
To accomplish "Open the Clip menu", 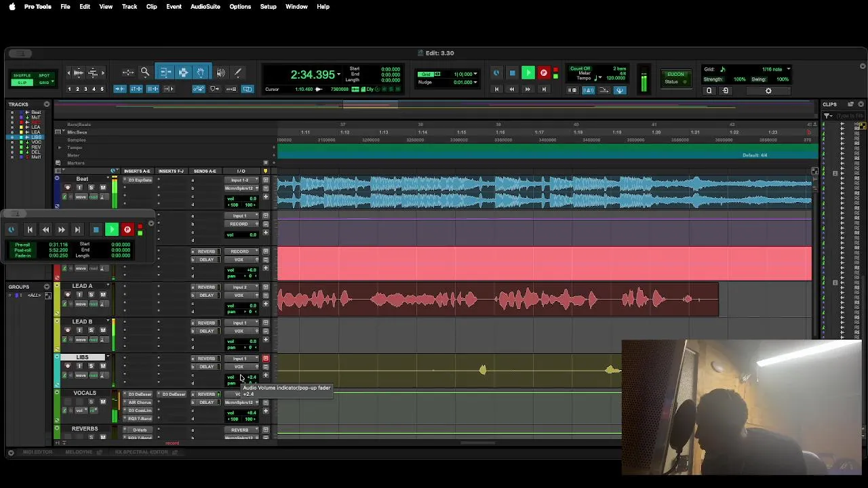I will click(x=152, y=7).
